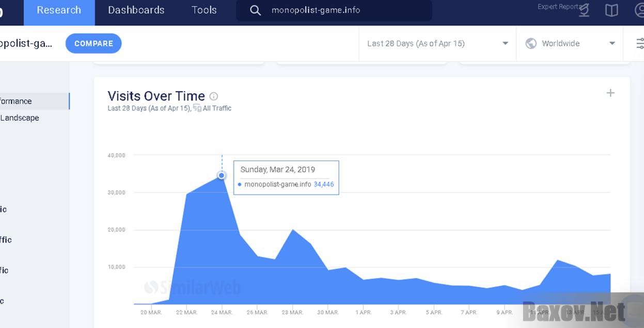The height and width of the screenshot is (328, 644).
Task: Click tooltip date Sunday, Mar 24, 2019
Action: coord(278,170)
